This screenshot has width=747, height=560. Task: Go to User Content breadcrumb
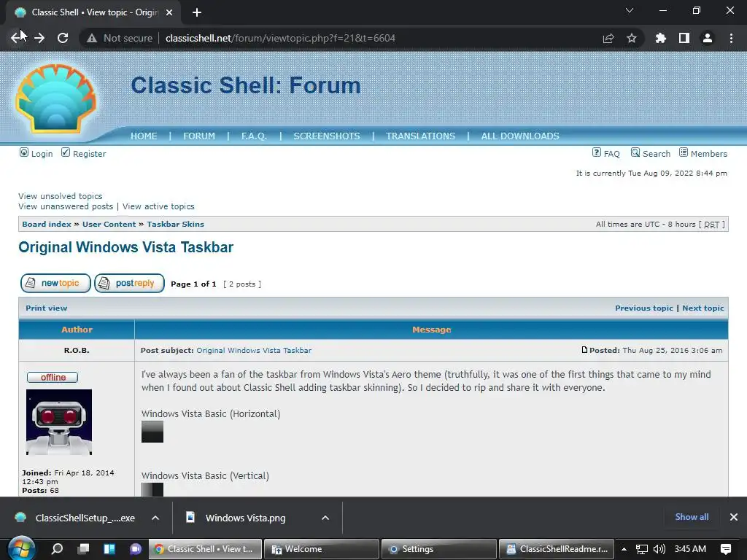point(109,224)
